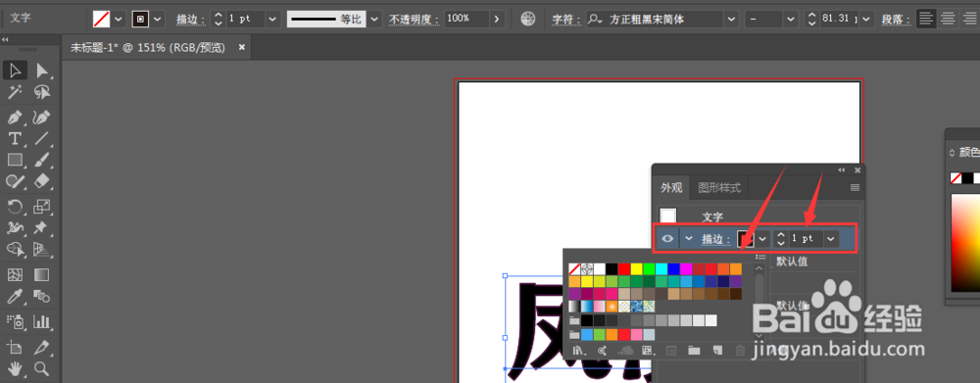The image size is (980, 383).
Task: Close the 未标题-1 document tab
Action: pos(242,47)
